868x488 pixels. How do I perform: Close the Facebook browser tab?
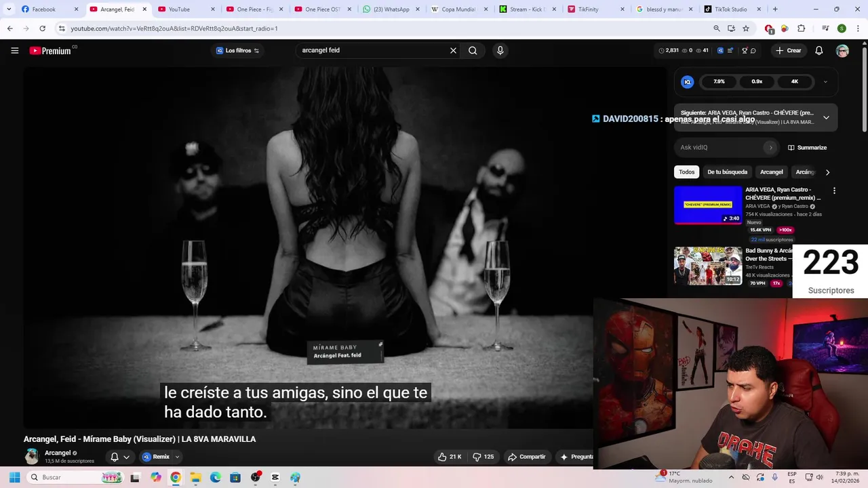coord(76,9)
